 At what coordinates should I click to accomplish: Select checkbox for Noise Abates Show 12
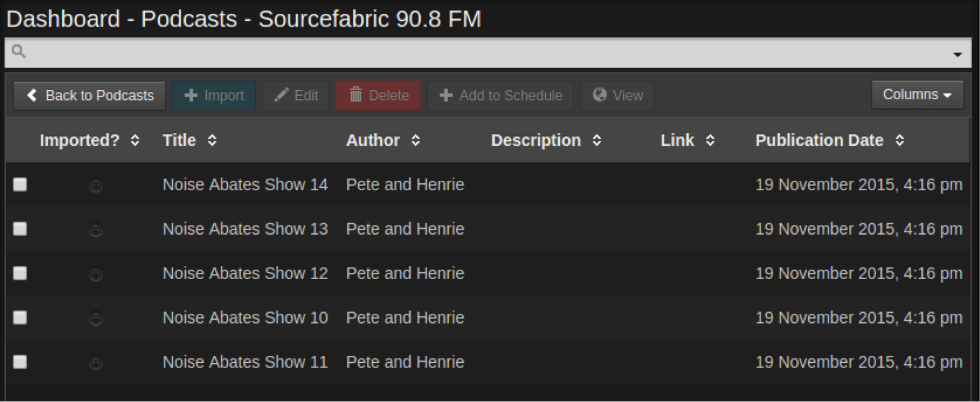(x=20, y=273)
